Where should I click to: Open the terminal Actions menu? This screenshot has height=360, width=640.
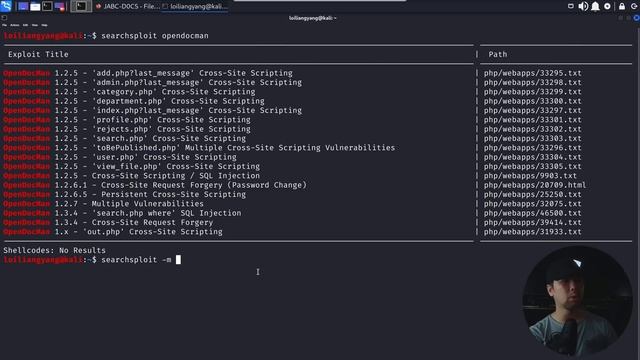click(15, 25)
